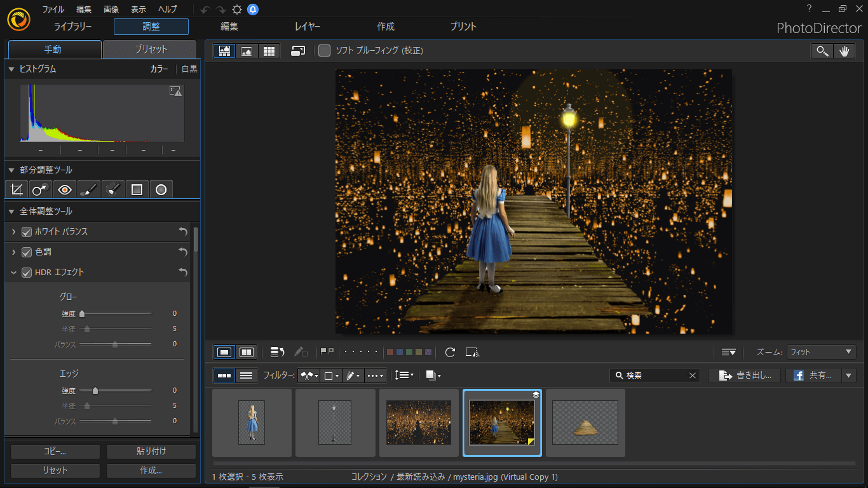This screenshot has width=868, height=488.
Task: Collapse the HDR Effect group
Action: tap(13, 273)
